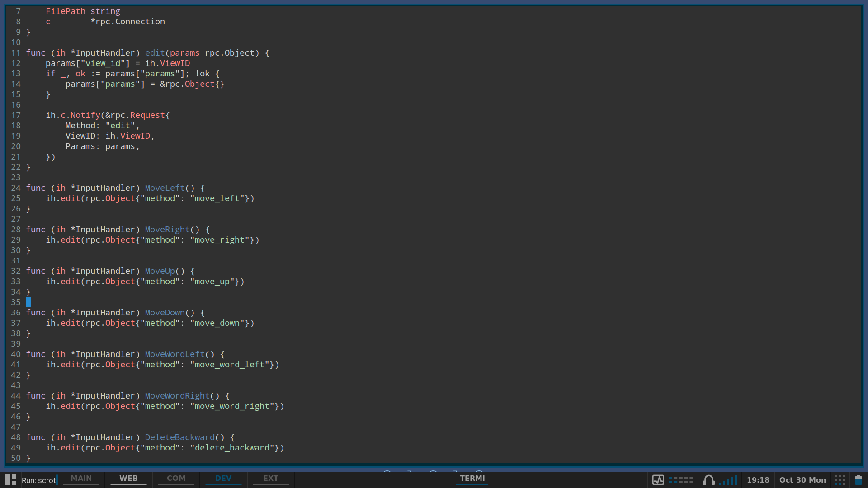The height and width of the screenshot is (488, 868).
Task: Click the headphones audio icon
Action: coord(708,480)
